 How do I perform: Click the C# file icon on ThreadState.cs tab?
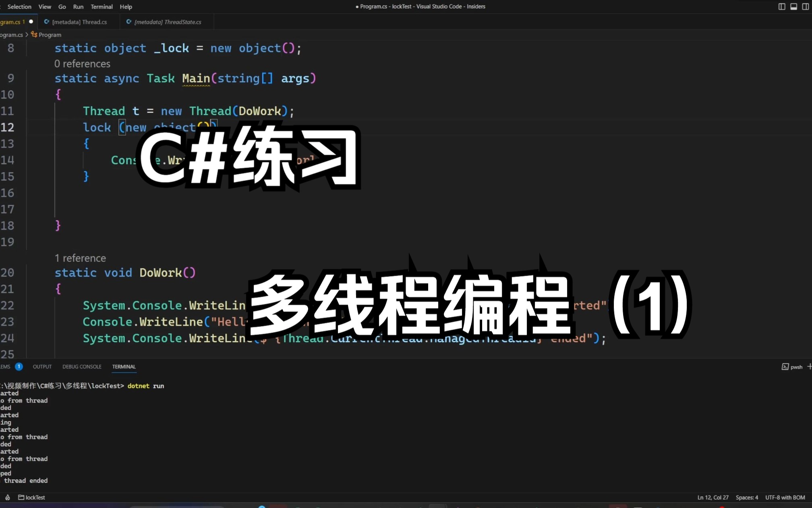pos(128,22)
